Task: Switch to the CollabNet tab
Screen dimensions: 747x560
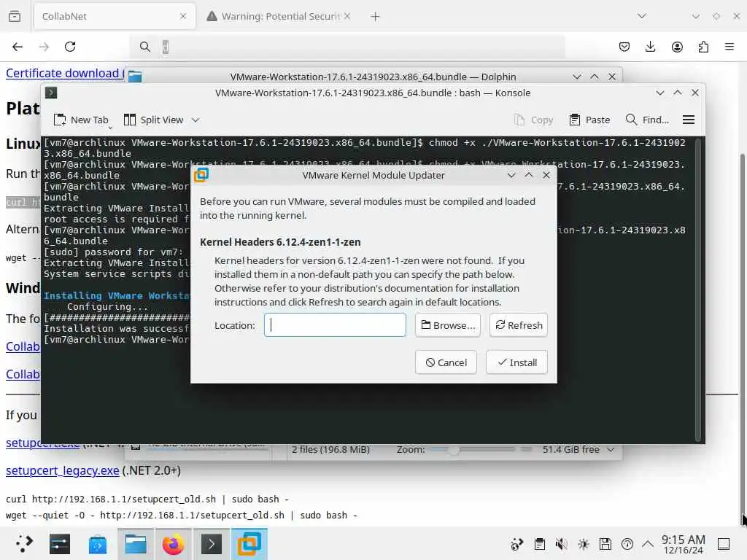Action: tap(115, 16)
